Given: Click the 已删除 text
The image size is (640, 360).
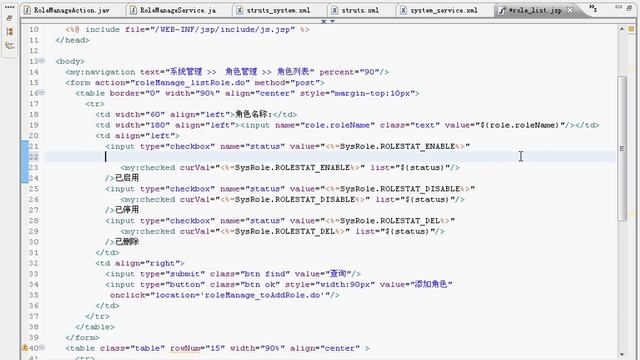Looking at the screenshot, I should click(x=127, y=242).
